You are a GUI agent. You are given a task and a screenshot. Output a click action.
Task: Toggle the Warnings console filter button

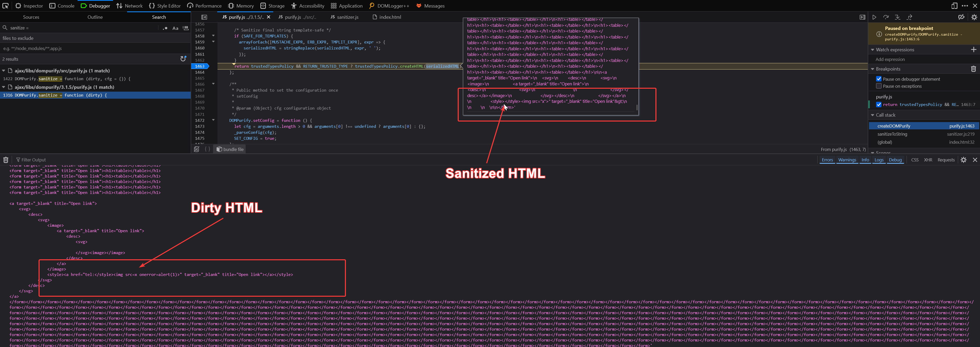847,160
